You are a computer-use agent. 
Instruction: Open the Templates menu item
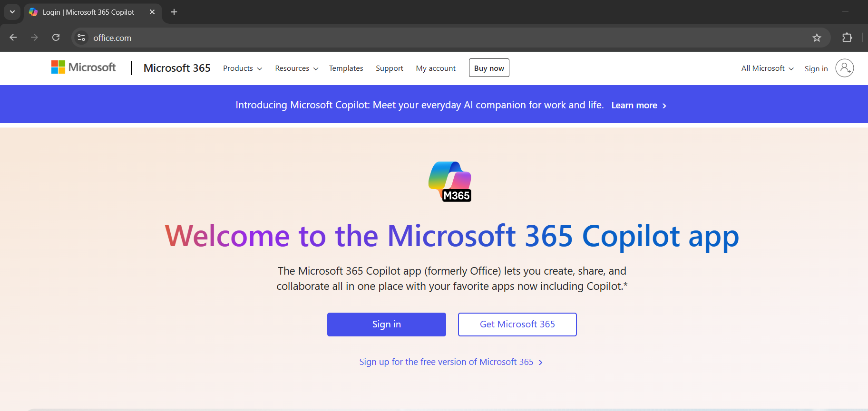[x=346, y=68]
